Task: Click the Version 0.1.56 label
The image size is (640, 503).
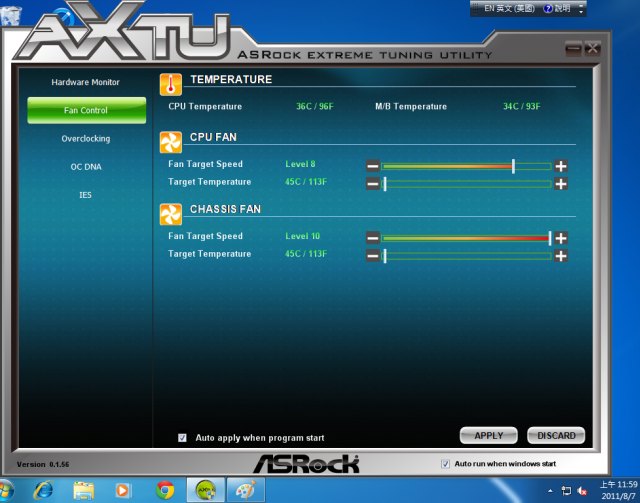Action: pyautogui.click(x=43, y=464)
